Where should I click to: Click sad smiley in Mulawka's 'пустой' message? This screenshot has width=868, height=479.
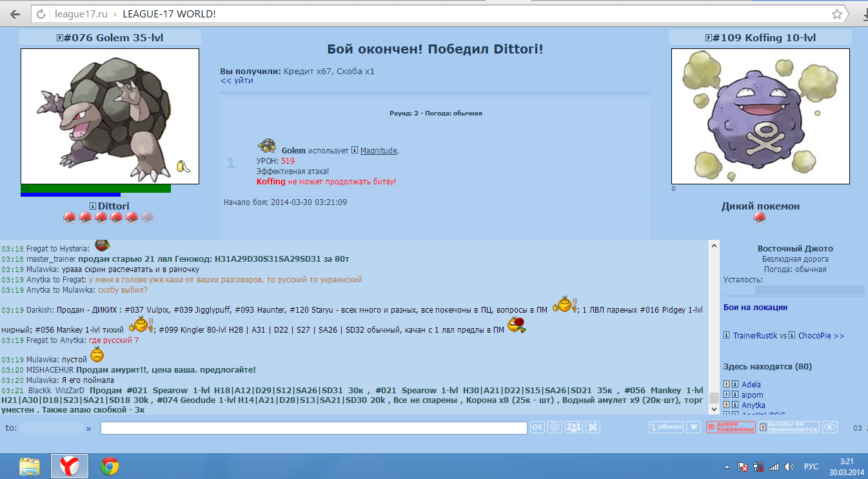tap(97, 354)
